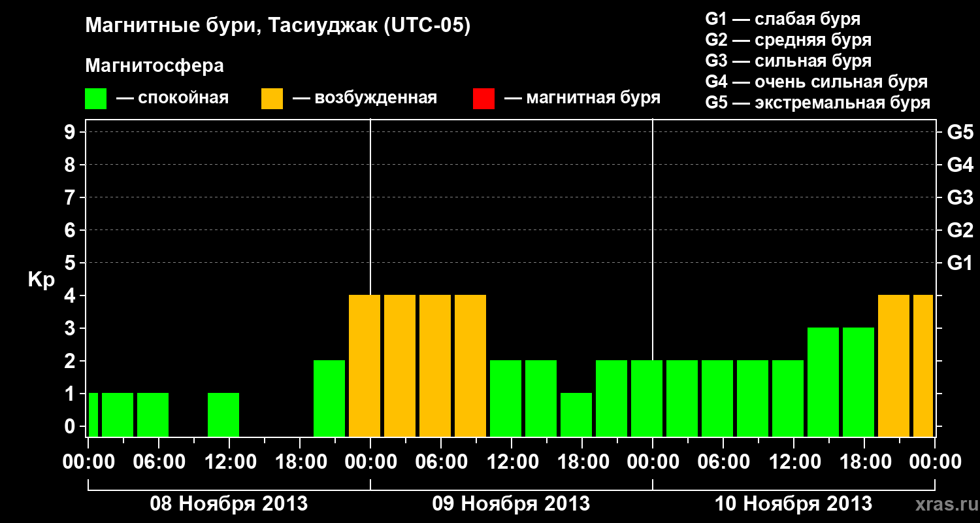Click the 18:00 time label of 08 Ноября
980x523 pixels.
point(300,462)
